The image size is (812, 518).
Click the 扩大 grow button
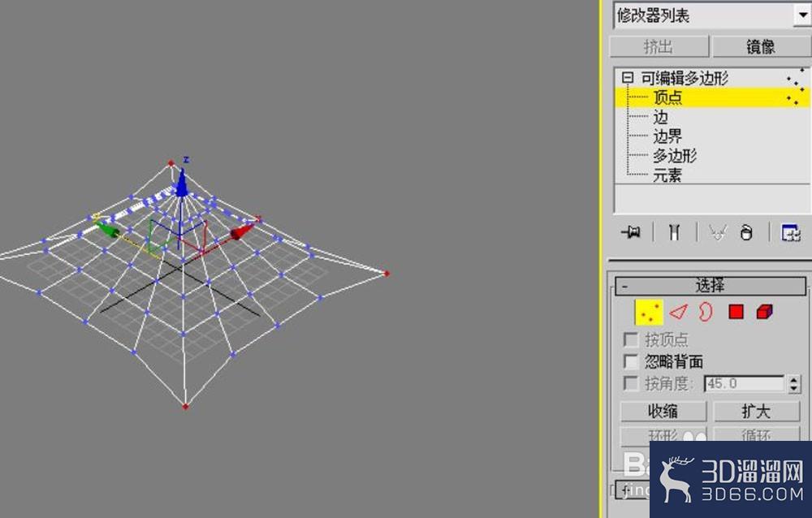click(x=757, y=412)
